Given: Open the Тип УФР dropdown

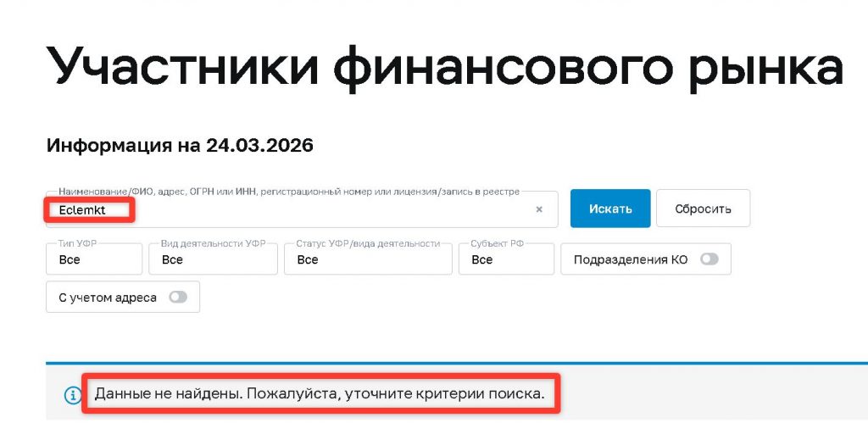Looking at the screenshot, I should click(94, 259).
